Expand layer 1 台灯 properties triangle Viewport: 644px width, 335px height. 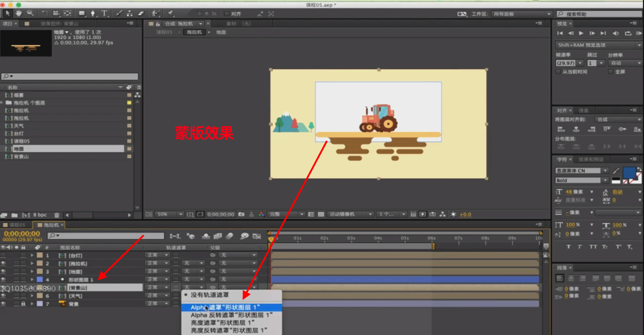[32, 255]
